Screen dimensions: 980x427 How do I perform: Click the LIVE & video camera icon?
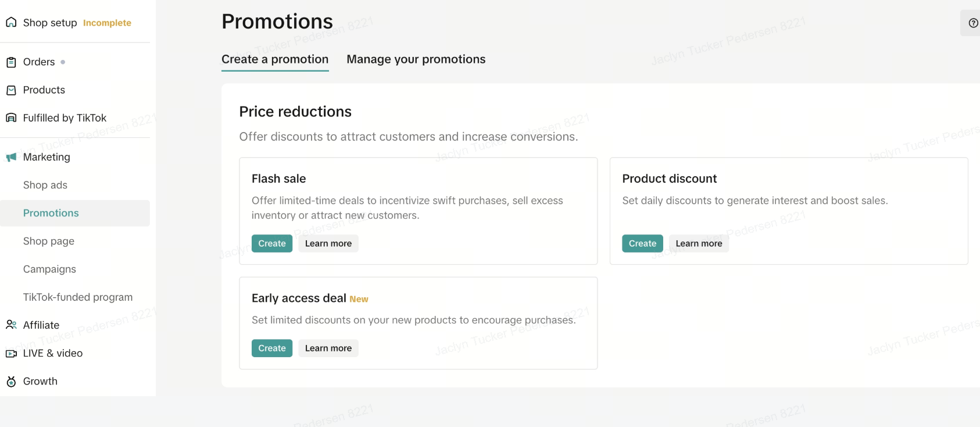[x=11, y=353]
